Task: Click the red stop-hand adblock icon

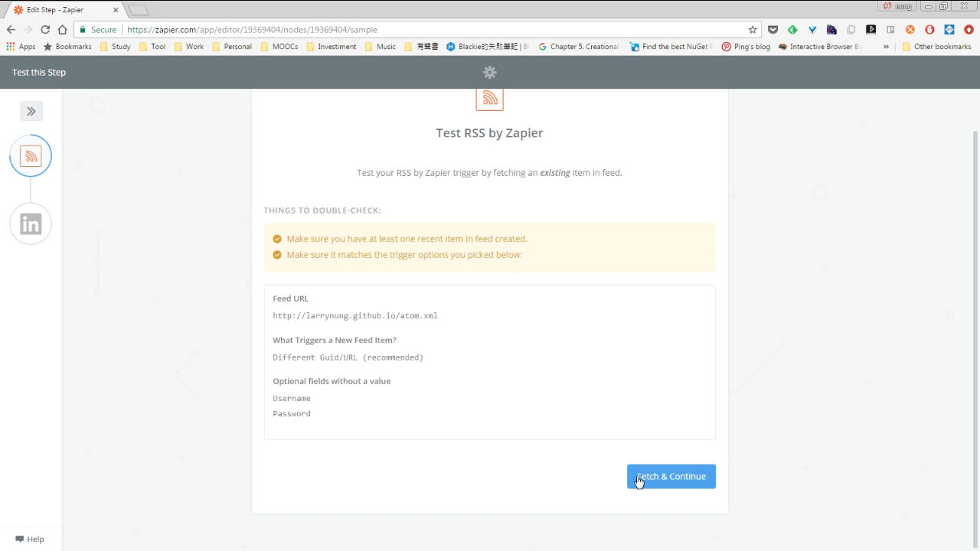Action: coord(929,29)
